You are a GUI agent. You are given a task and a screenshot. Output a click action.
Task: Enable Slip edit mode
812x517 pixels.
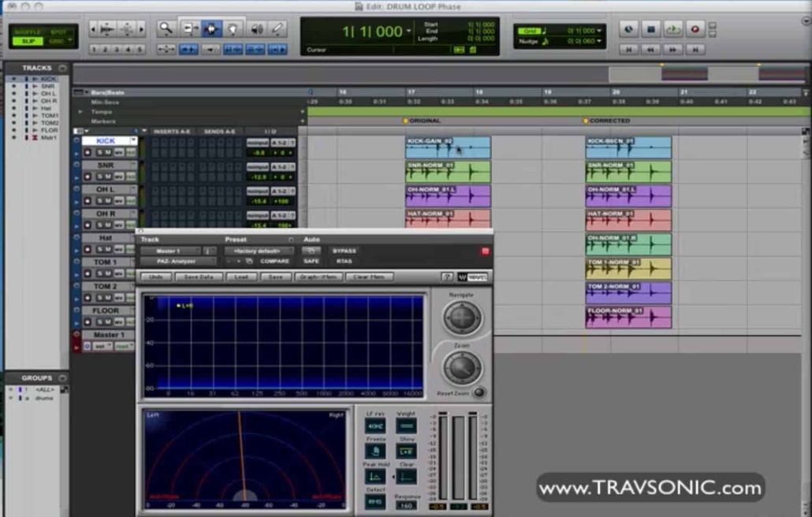coord(28,41)
